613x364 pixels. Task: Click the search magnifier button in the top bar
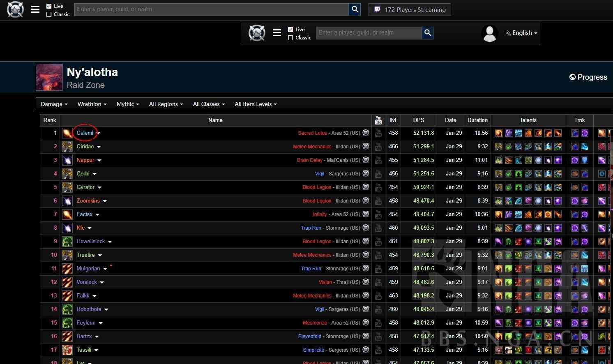coord(355,9)
